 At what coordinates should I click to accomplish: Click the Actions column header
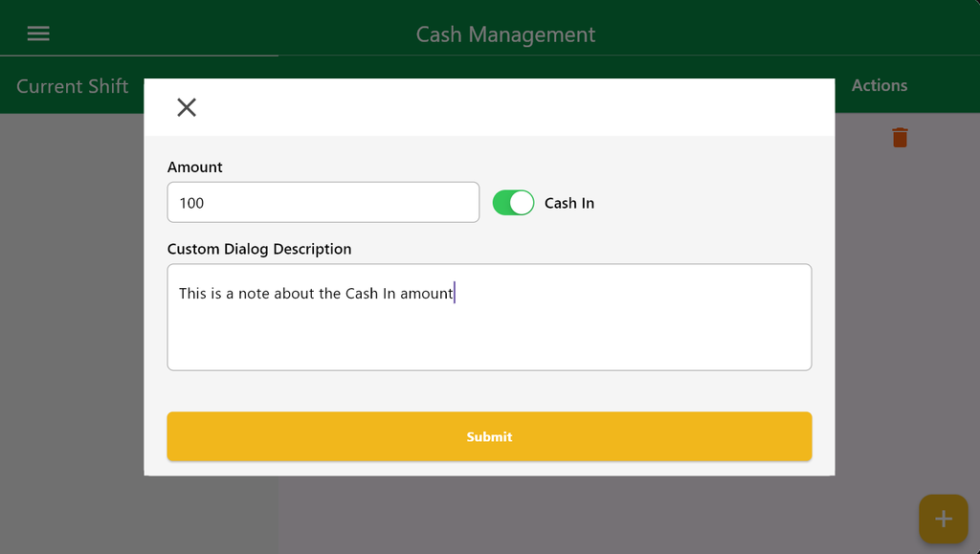click(x=880, y=85)
